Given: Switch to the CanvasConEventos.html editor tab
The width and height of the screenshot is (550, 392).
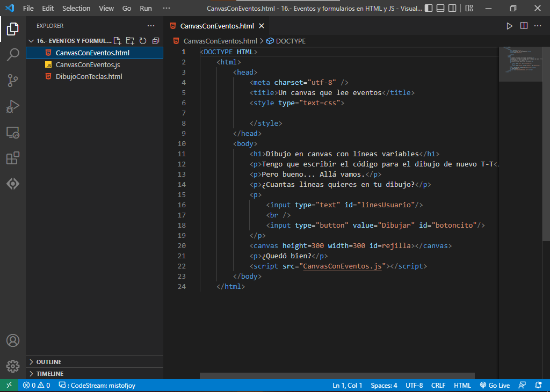Looking at the screenshot, I should pos(214,25).
